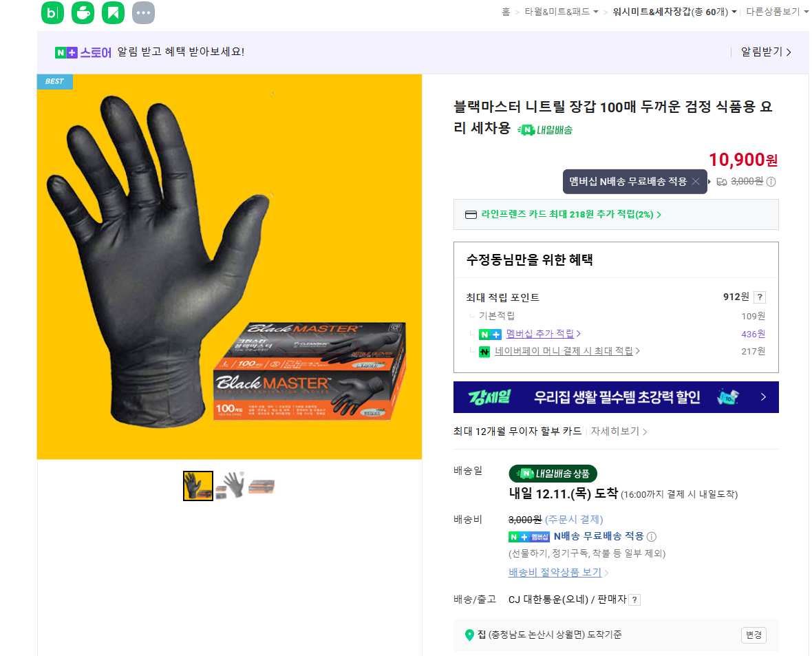Viewport: 812px width, 656px height.
Task: Open the gray more-options ellipsis icon
Action: tap(143, 12)
